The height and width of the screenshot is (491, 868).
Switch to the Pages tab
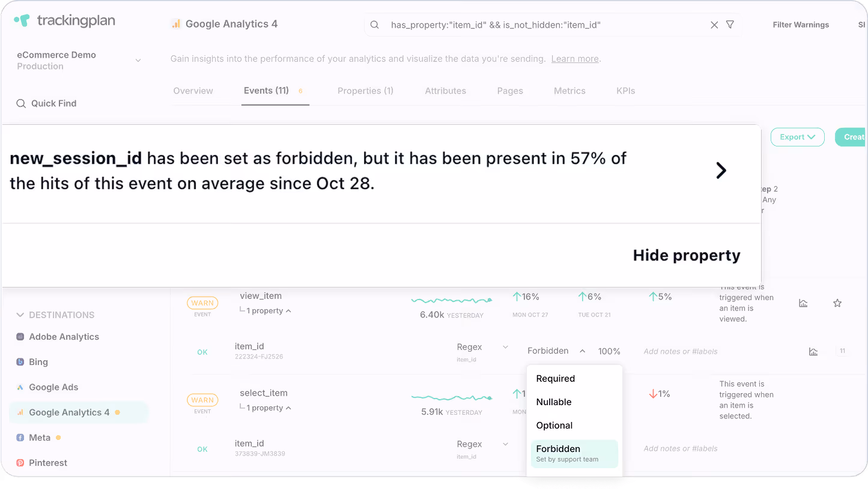coord(510,91)
